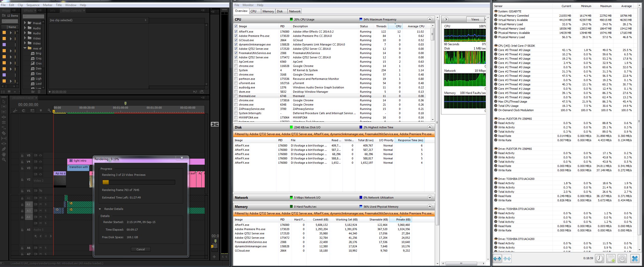
Task: Solo audio track A2
Action: (x=46, y=204)
